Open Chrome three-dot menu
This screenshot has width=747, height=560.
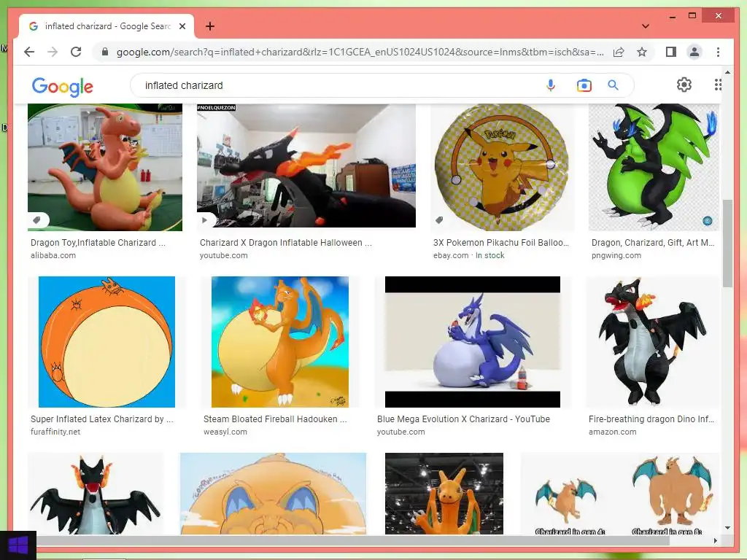click(718, 52)
